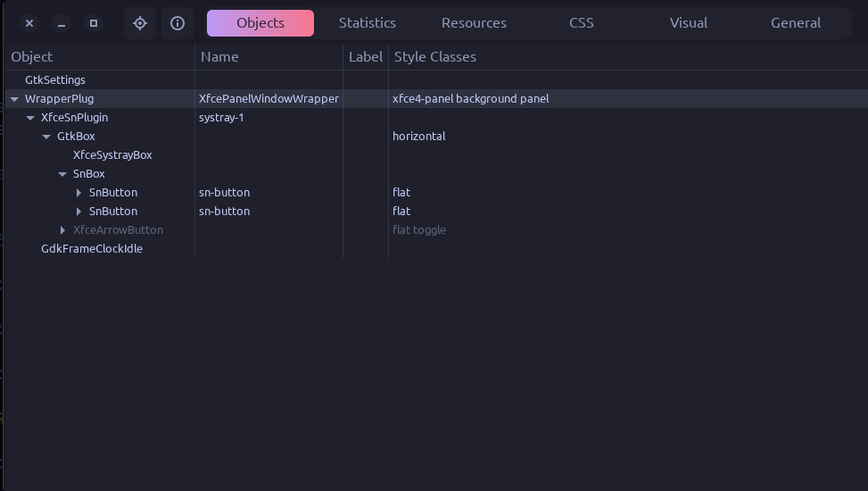Click the Style Classes column header
The height and width of the screenshot is (491, 868).
[x=435, y=57]
